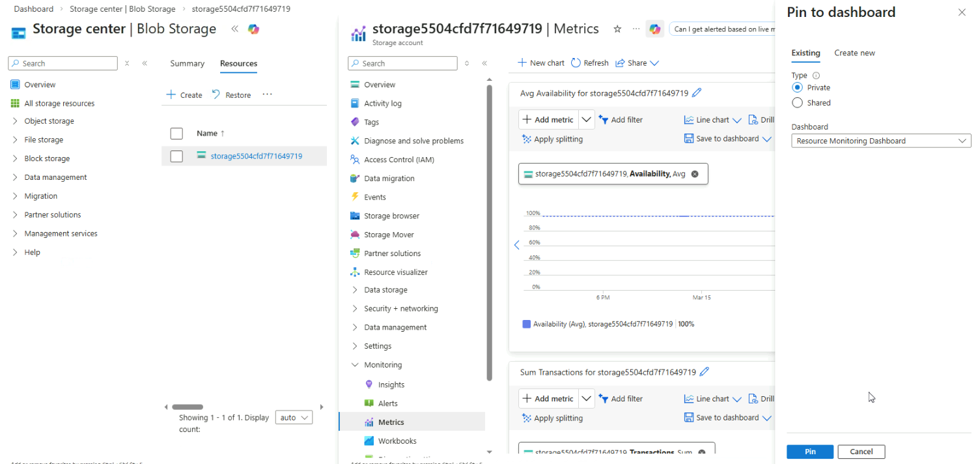
Task: Select the Shared dashboard type radio button
Action: point(797,103)
